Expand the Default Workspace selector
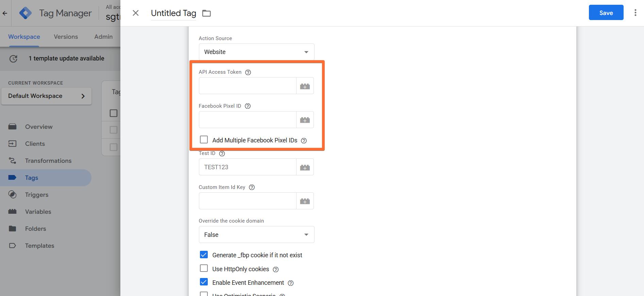Viewport: 644px width, 296px height. point(47,96)
